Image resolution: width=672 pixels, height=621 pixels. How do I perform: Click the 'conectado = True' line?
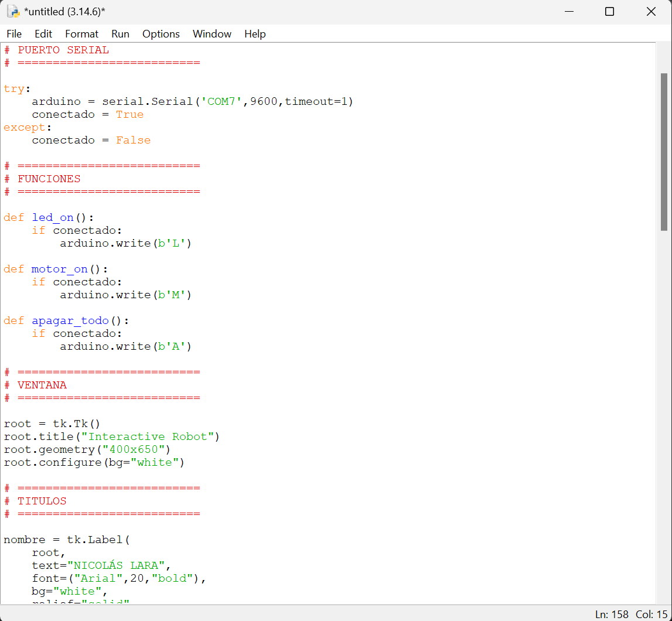pos(87,114)
